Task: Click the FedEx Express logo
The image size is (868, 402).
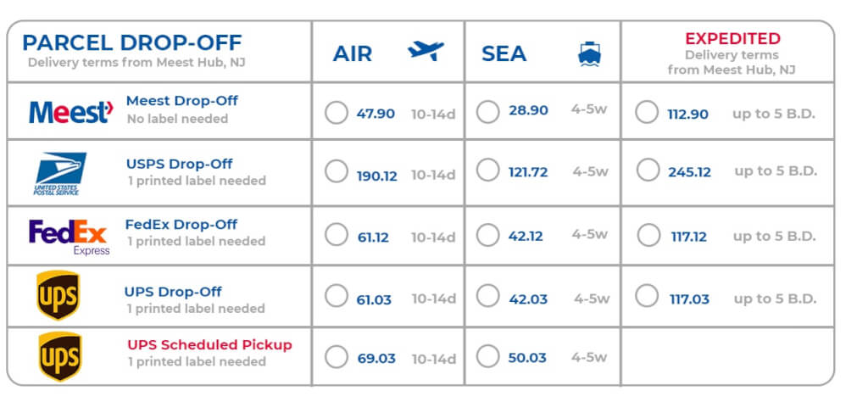Action: pos(70,235)
